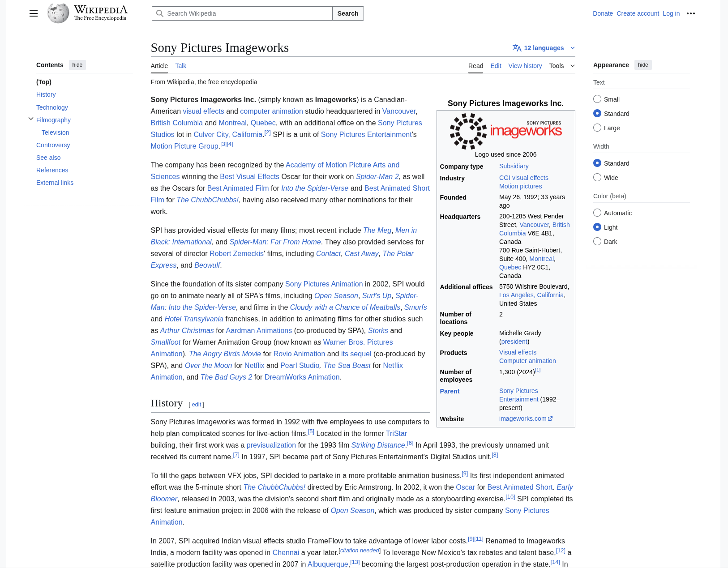
Task: Hide the Contents sidebar
Action: 77,65
